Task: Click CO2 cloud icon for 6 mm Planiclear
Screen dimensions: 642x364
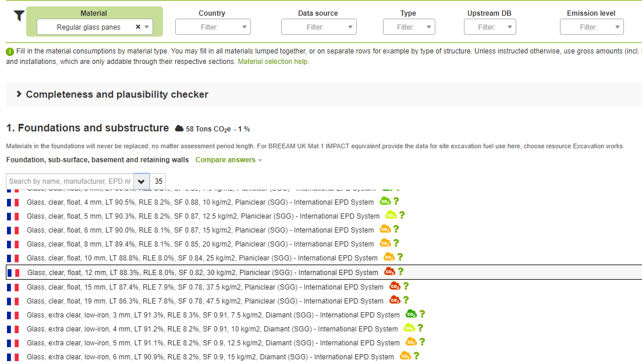Action: (x=385, y=229)
